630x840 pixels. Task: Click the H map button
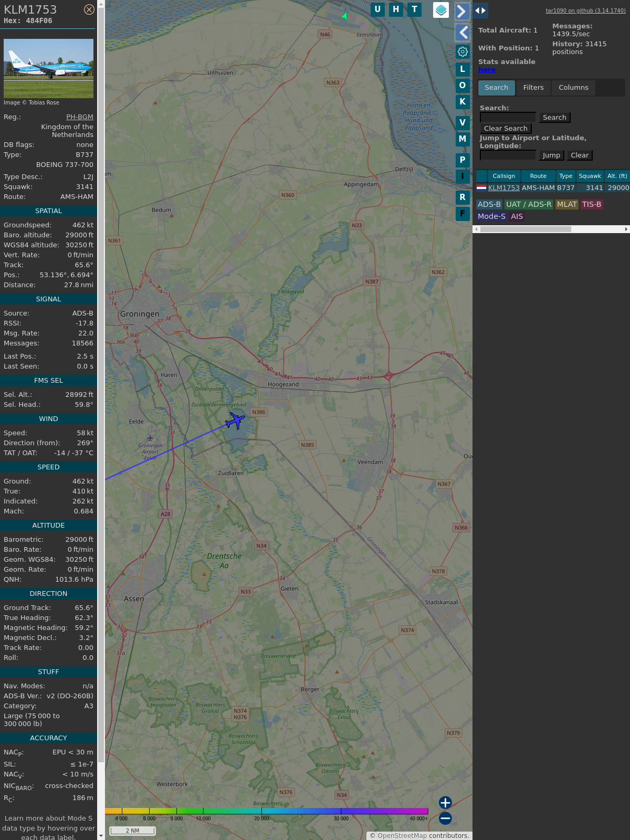coord(396,9)
